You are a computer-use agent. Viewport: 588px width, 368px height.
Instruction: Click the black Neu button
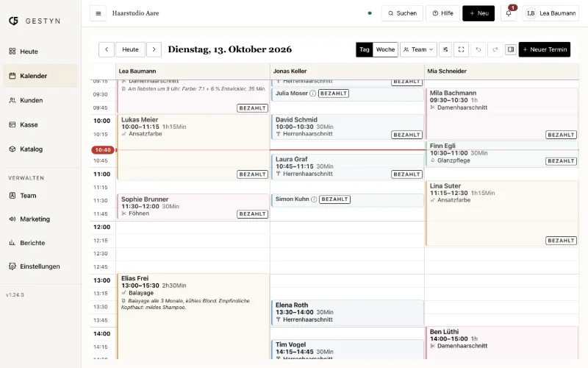coord(478,13)
